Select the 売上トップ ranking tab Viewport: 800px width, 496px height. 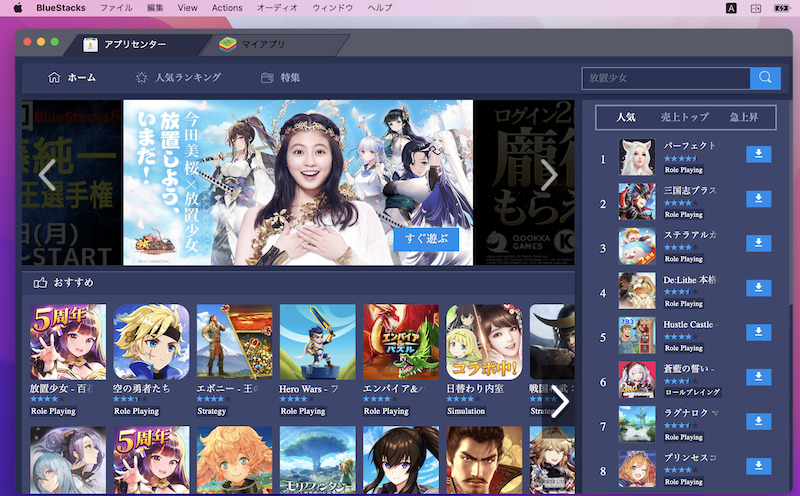coord(685,118)
